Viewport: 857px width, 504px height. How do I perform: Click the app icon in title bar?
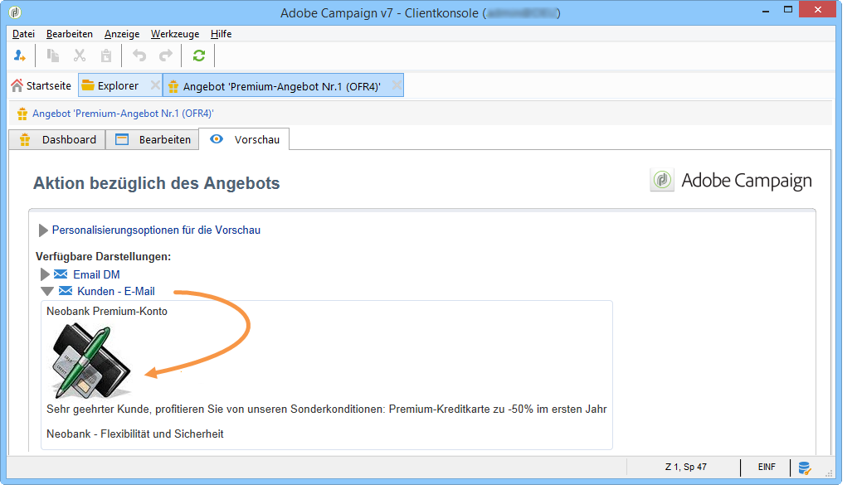tap(15, 12)
